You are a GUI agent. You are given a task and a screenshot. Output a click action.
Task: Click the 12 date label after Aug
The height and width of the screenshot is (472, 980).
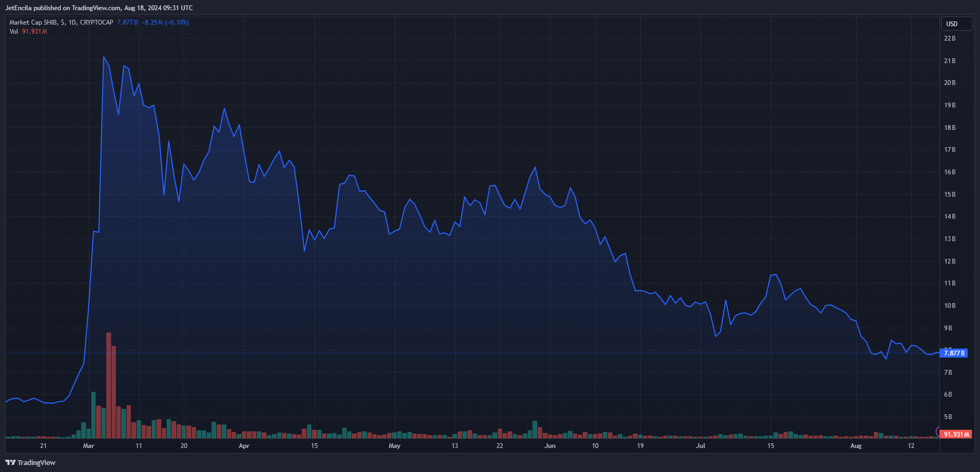[x=911, y=446]
